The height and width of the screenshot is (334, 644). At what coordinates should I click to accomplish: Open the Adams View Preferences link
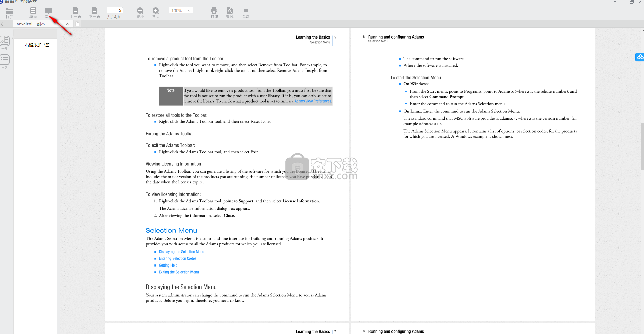[x=313, y=101]
